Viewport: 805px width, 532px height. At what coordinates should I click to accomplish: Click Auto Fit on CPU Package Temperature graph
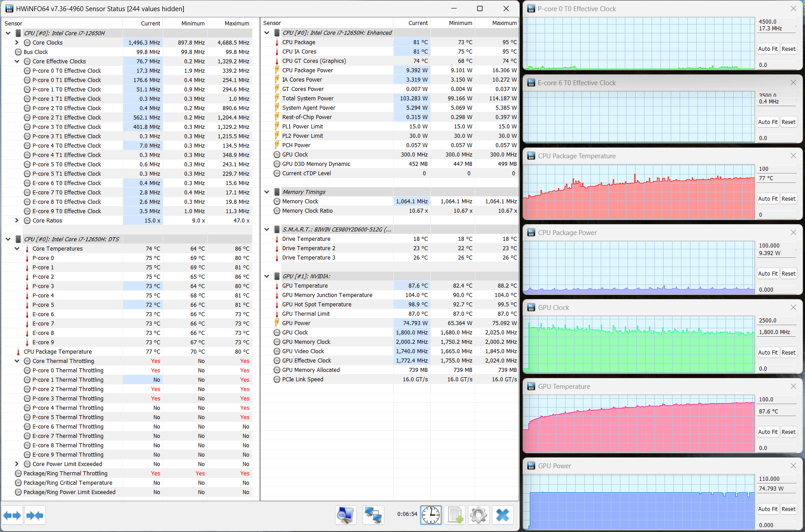click(x=768, y=199)
